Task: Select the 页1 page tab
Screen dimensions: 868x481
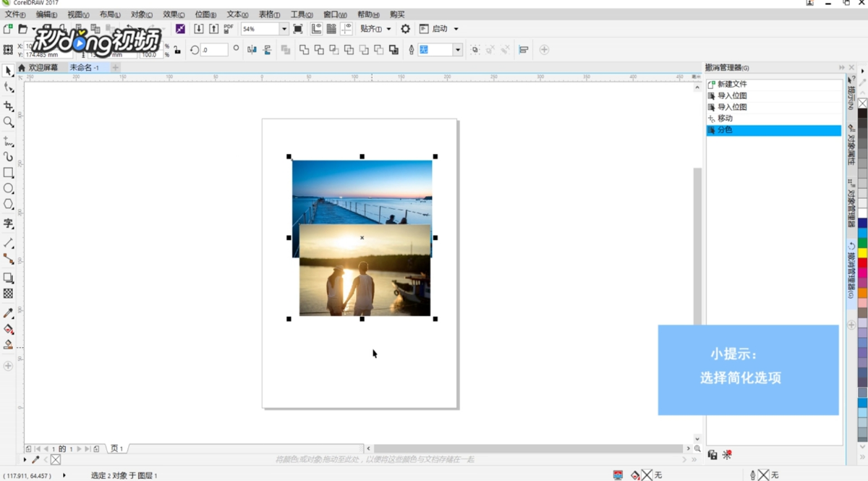Action: 116,448
